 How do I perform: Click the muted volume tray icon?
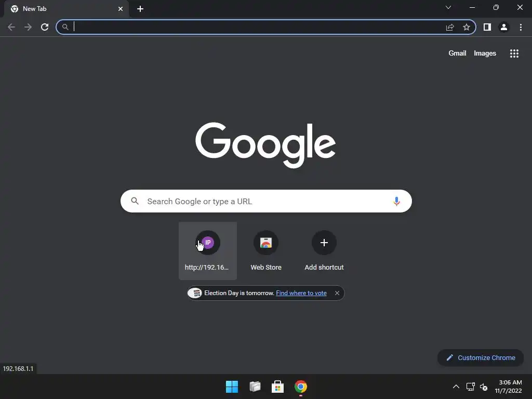(x=484, y=387)
